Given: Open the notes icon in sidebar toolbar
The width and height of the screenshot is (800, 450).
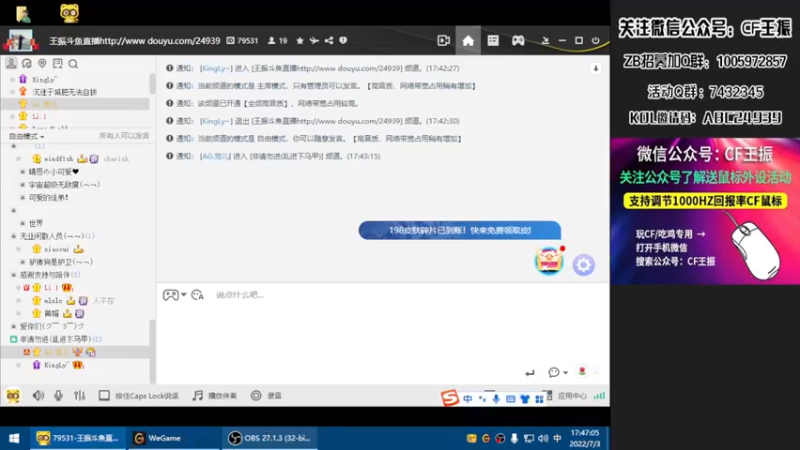Looking at the screenshot, I should click(x=58, y=63).
